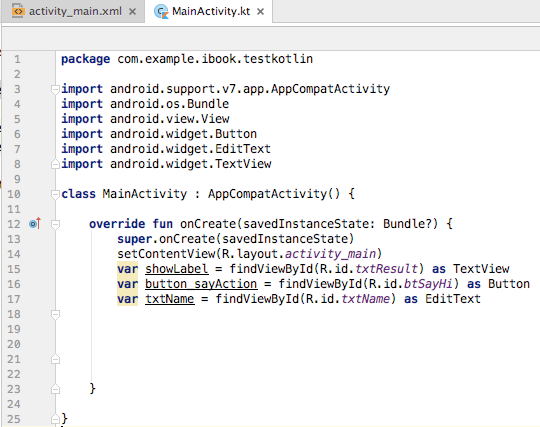Collapse the MainActivity class fold marker
The image size is (540, 427).
tap(55, 195)
